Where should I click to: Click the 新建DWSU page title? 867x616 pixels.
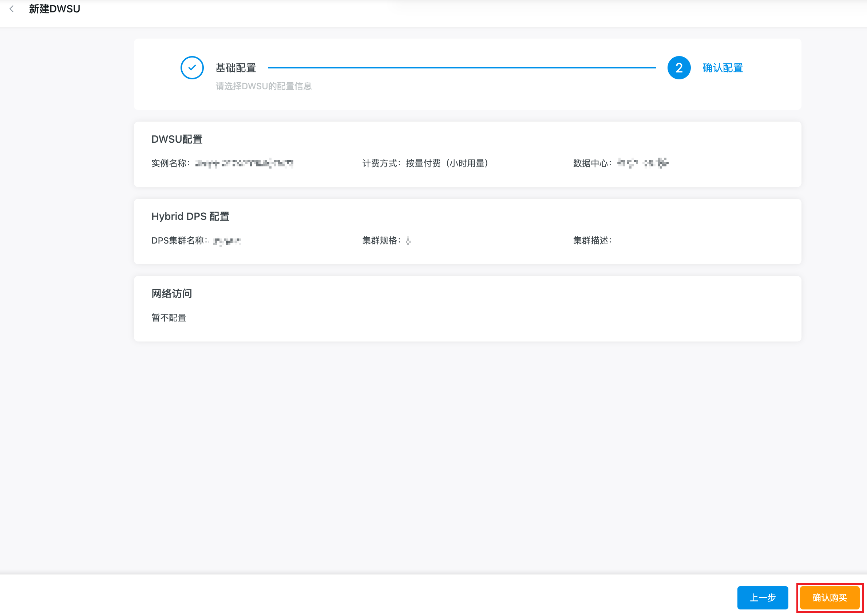[55, 9]
